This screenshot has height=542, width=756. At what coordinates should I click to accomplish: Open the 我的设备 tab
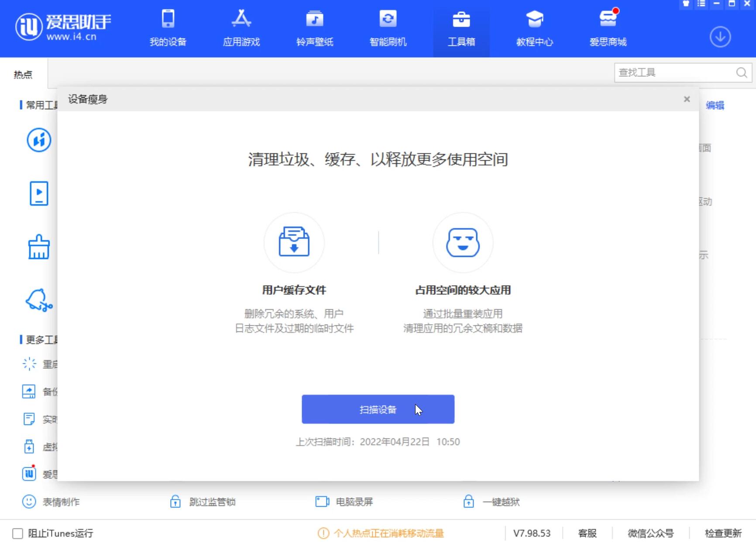click(168, 29)
